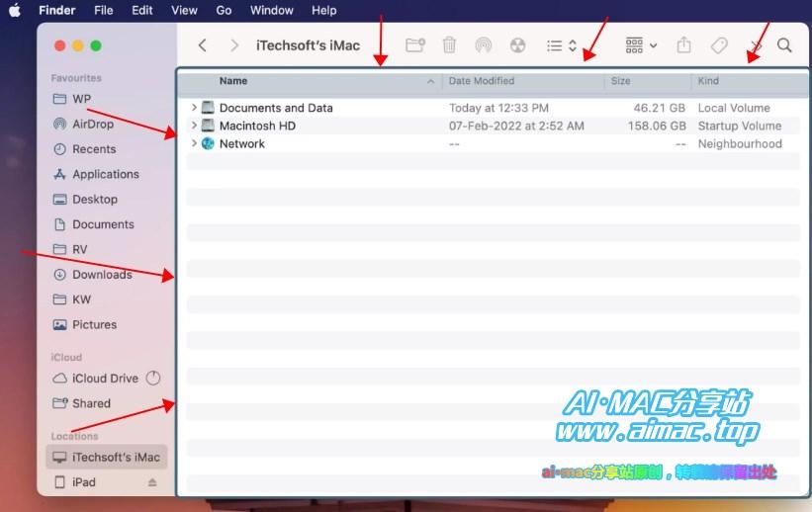Open Downloads in the sidebar
The width and height of the screenshot is (812, 512).
106,275
